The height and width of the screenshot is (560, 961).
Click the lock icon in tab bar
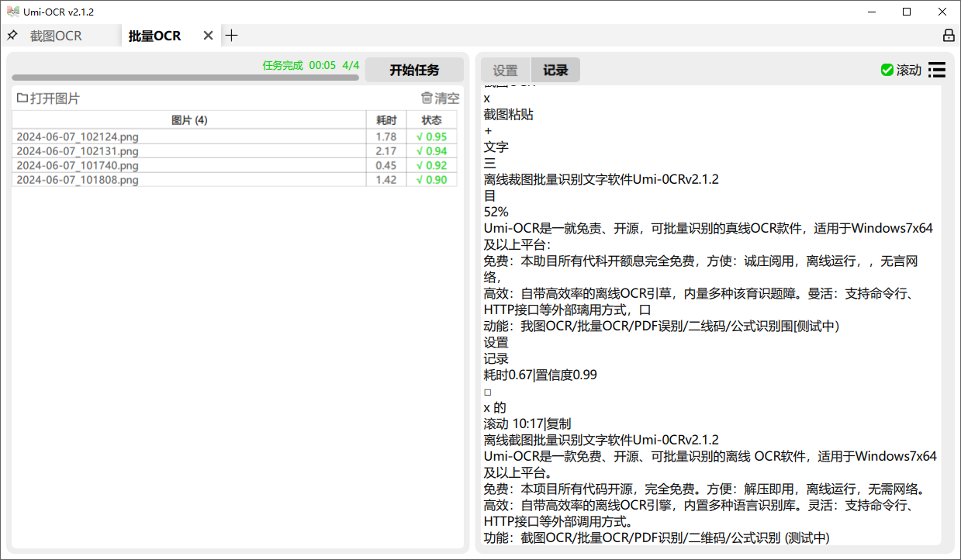point(948,36)
